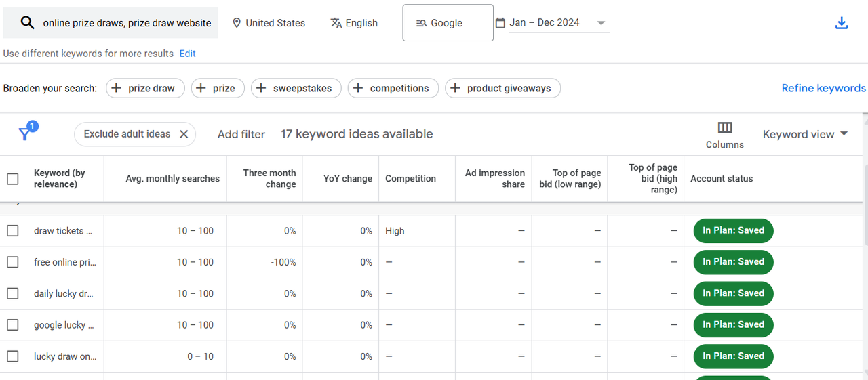Open the Jan – Dec 2024 date dropdown
868x380 pixels.
[552, 23]
